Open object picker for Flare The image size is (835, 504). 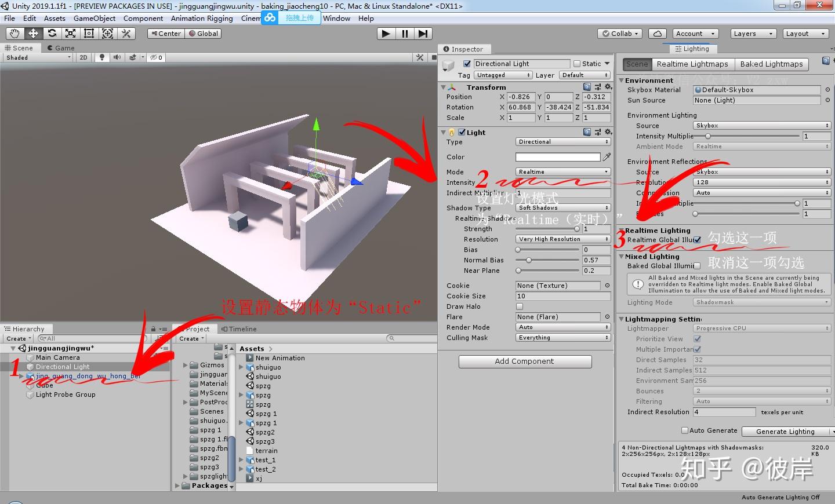(x=607, y=317)
